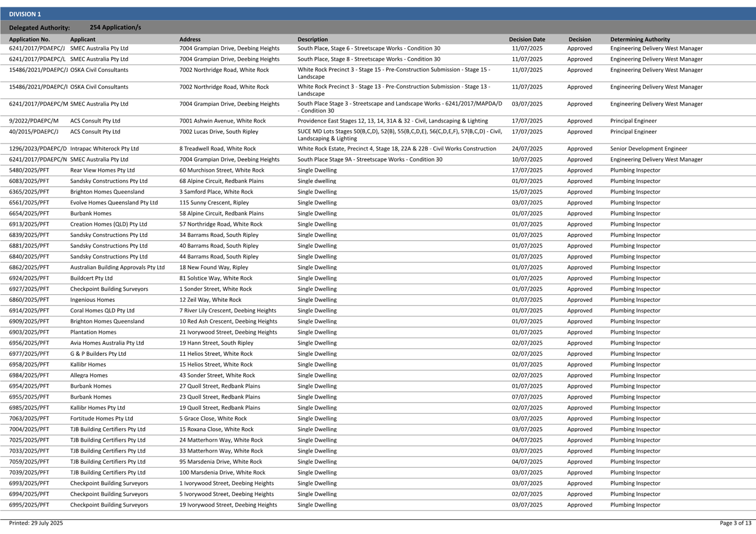
Task: Click address '15 Roxana Close, White Rock'
Action: tap(217, 429)
